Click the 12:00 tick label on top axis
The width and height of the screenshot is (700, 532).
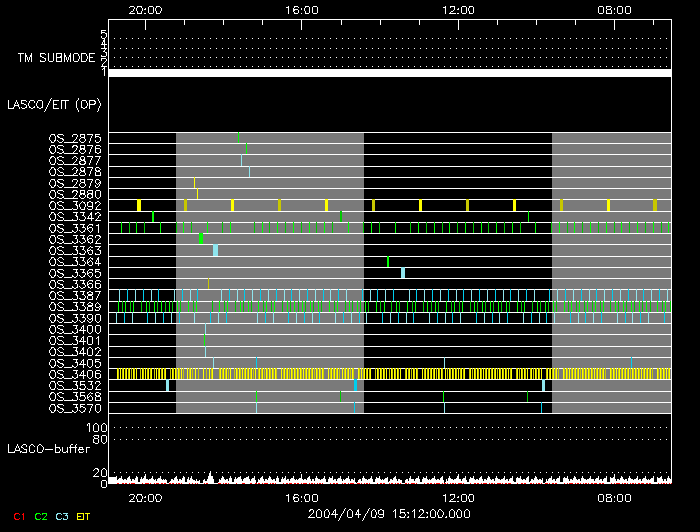(457, 8)
